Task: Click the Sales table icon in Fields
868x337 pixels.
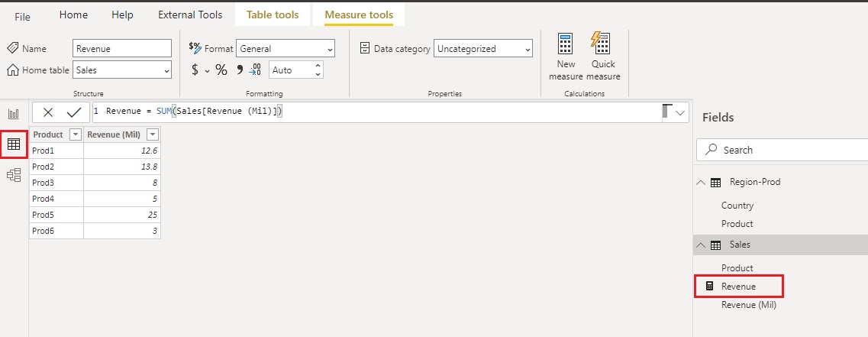Action: (x=716, y=245)
